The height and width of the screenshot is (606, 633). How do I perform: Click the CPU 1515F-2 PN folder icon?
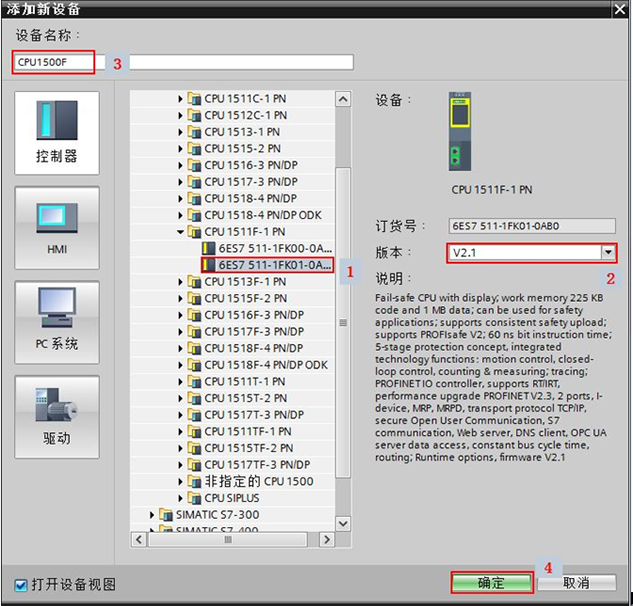[194, 298]
